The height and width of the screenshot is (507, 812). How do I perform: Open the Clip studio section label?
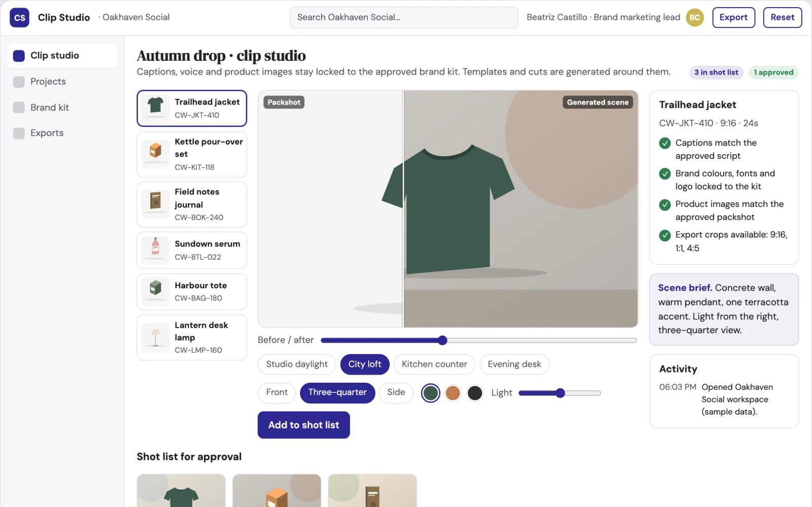pyautogui.click(x=55, y=56)
